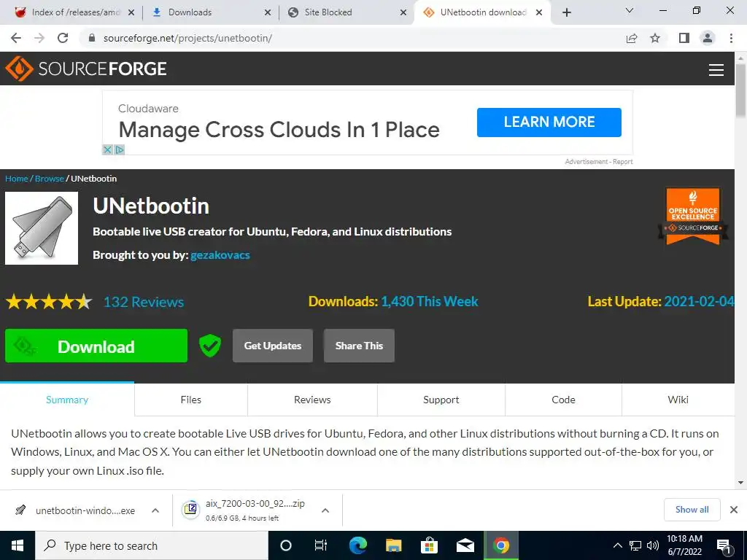Click the Windows taskbar search box
This screenshot has height=560, width=747.
[152, 545]
